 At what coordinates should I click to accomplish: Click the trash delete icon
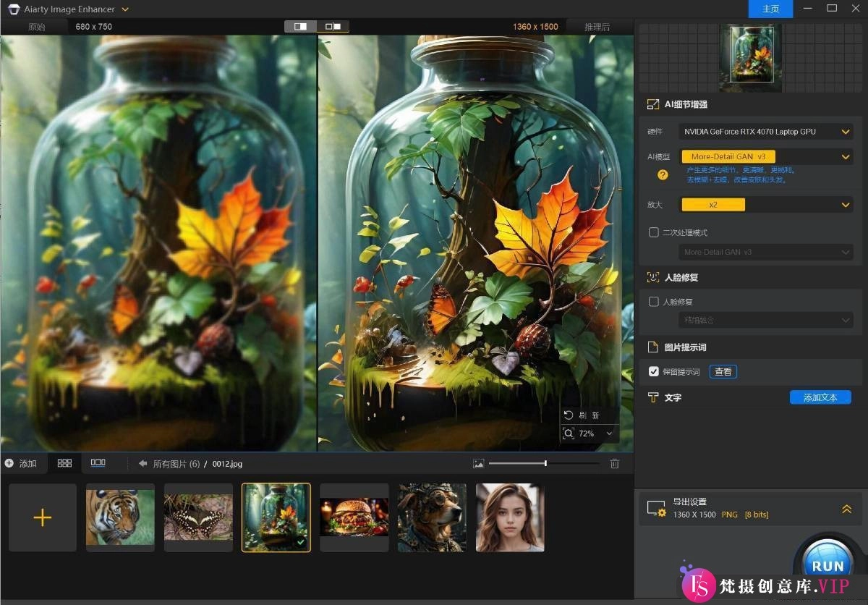[615, 463]
